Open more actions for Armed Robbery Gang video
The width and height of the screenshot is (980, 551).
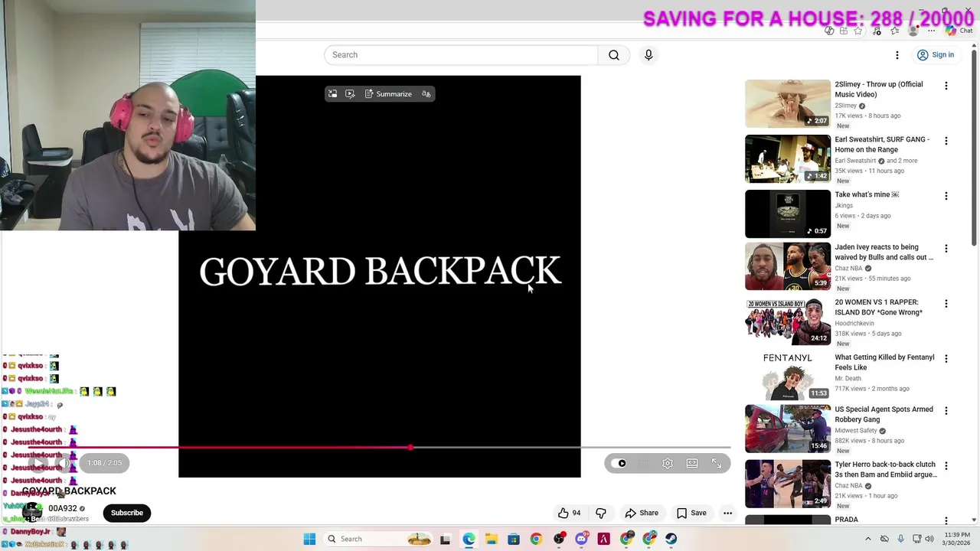946,411
